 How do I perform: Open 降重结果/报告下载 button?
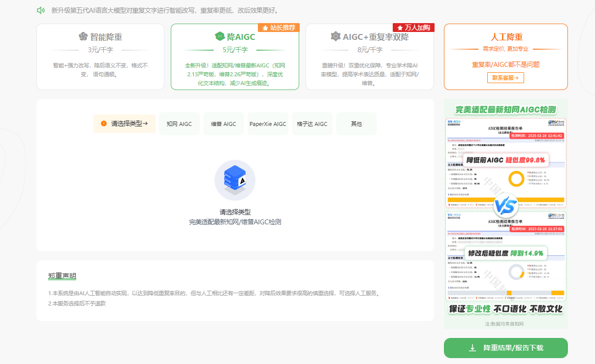505,348
